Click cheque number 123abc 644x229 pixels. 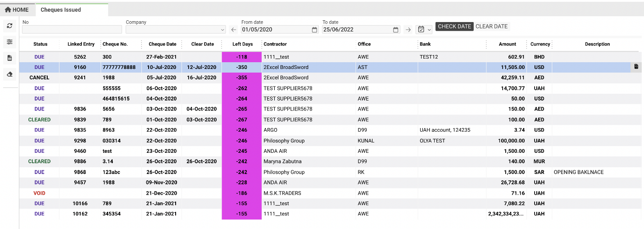[x=111, y=172]
